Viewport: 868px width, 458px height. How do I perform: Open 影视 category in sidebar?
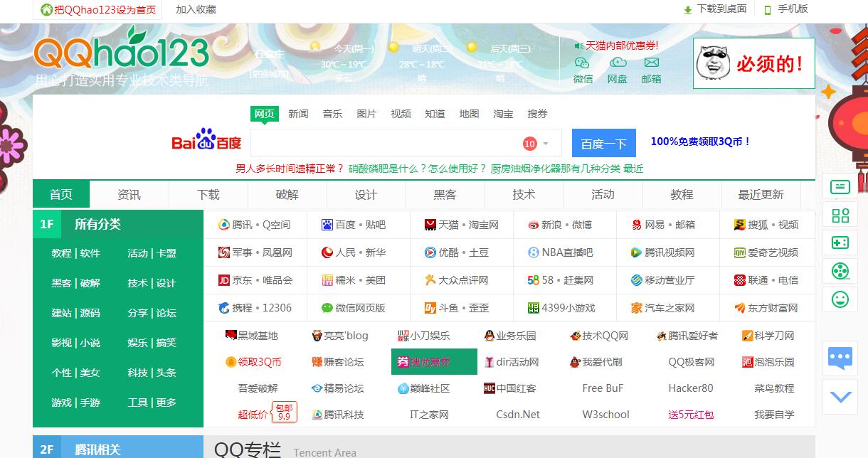click(x=61, y=343)
